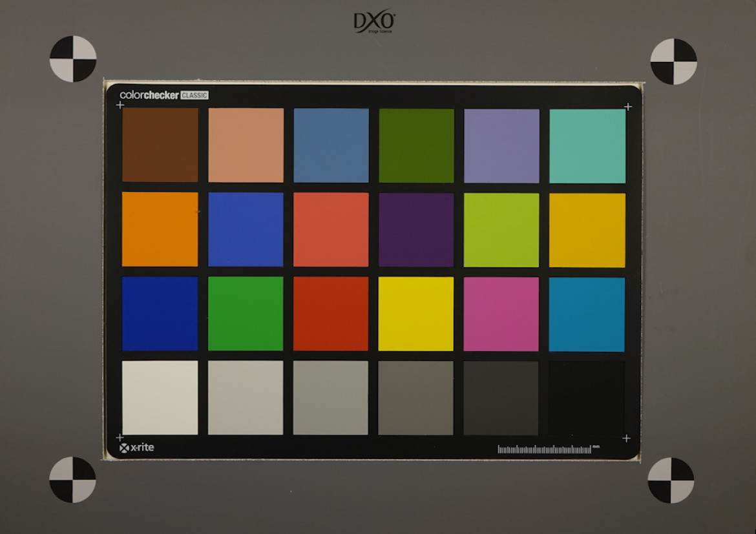Choose the dark purple patch
The height and width of the screenshot is (534, 756).
point(416,230)
